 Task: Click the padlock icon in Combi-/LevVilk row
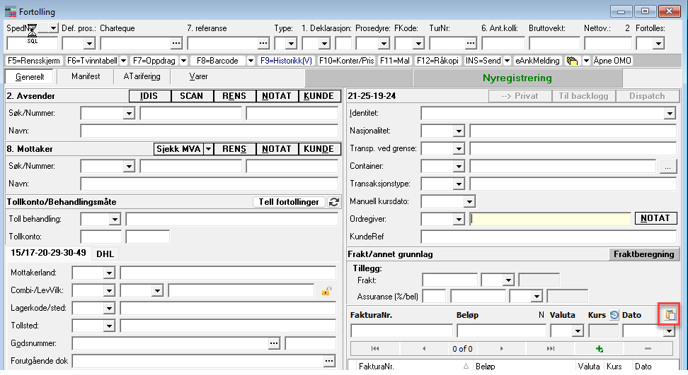pos(326,291)
